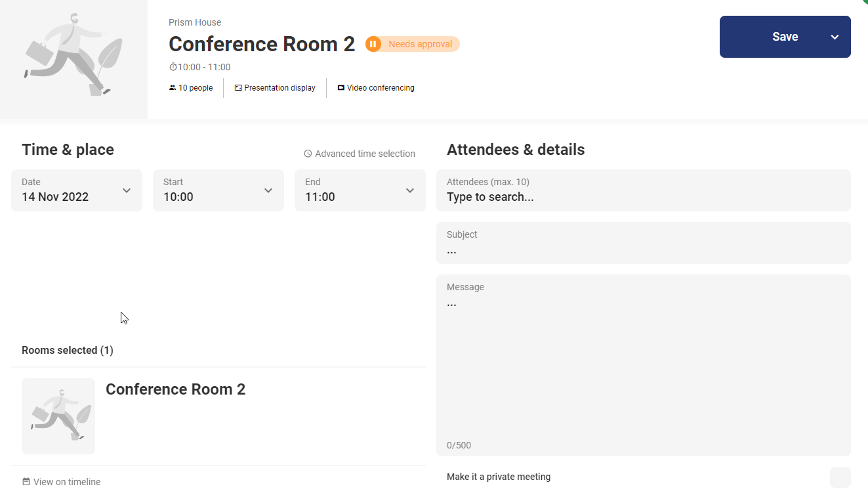Click the people capacity icon
This screenshot has height=497, width=868.
pos(173,88)
